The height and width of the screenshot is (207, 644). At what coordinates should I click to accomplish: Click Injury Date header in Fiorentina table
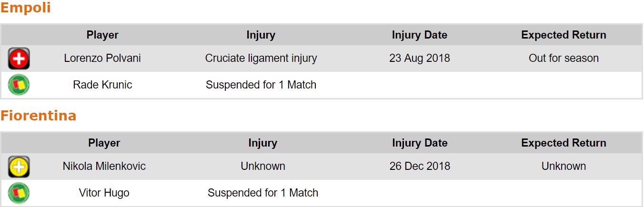tap(420, 143)
